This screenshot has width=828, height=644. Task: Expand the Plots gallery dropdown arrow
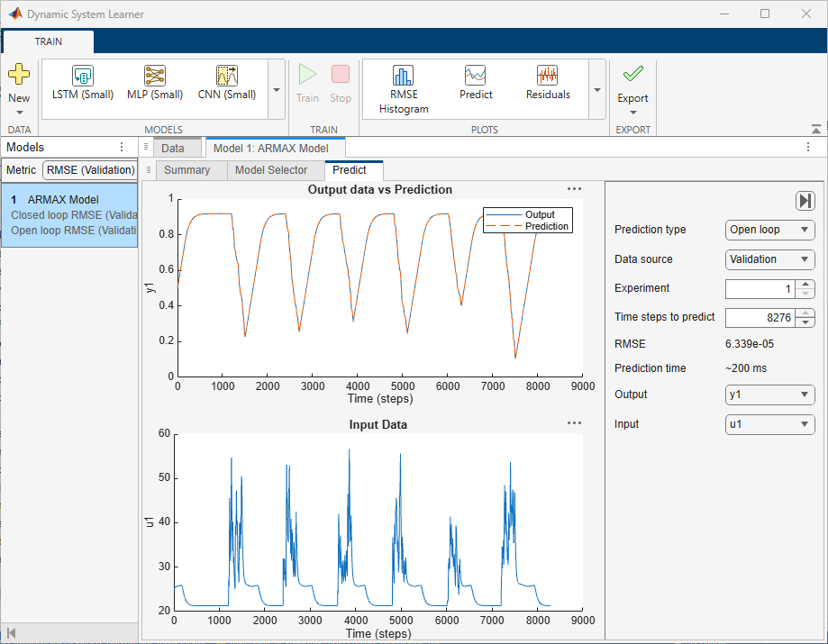[x=597, y=90]
